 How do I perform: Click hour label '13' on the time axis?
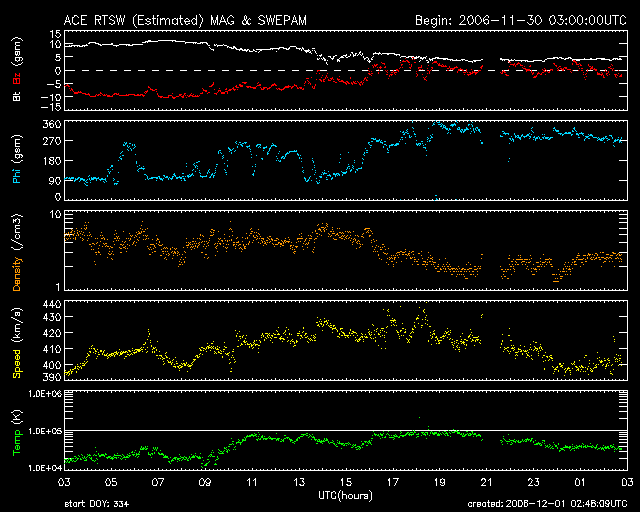pyautogui.click(x=299, y=483)
